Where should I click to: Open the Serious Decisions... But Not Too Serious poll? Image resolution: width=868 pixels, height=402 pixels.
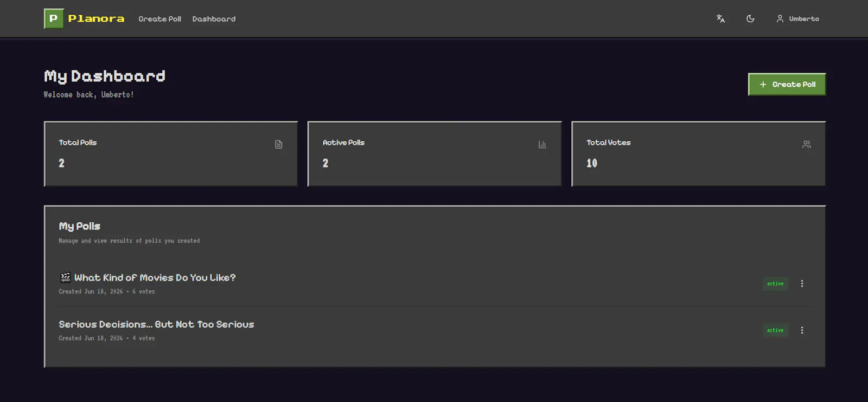coord(156,324)
